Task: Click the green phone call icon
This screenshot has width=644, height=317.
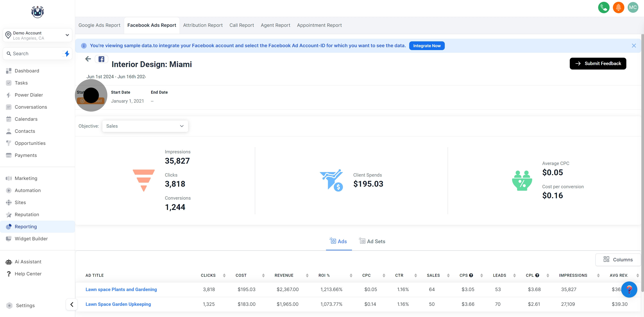Action: (604, 8)
